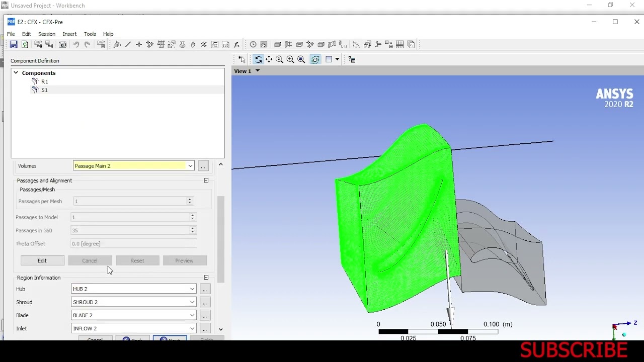
Task: Toggle the highlighting box icon
Action: point(315,59)
